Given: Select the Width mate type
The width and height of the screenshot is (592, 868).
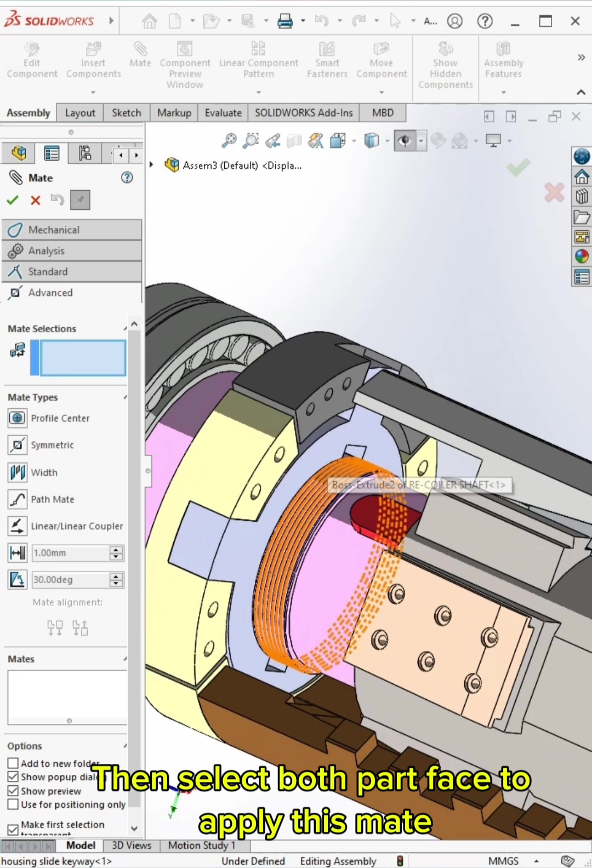Looking at the screenshot, I should tap(33, 472).
